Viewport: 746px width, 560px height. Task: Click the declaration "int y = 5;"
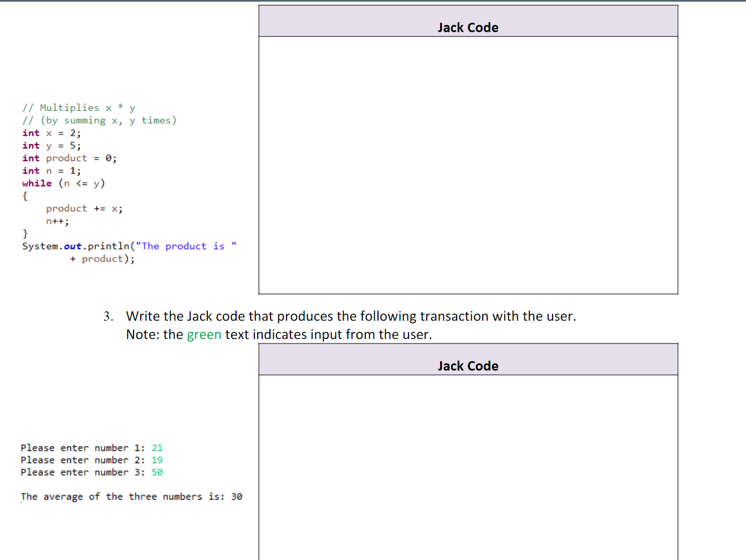coord(51,145)
